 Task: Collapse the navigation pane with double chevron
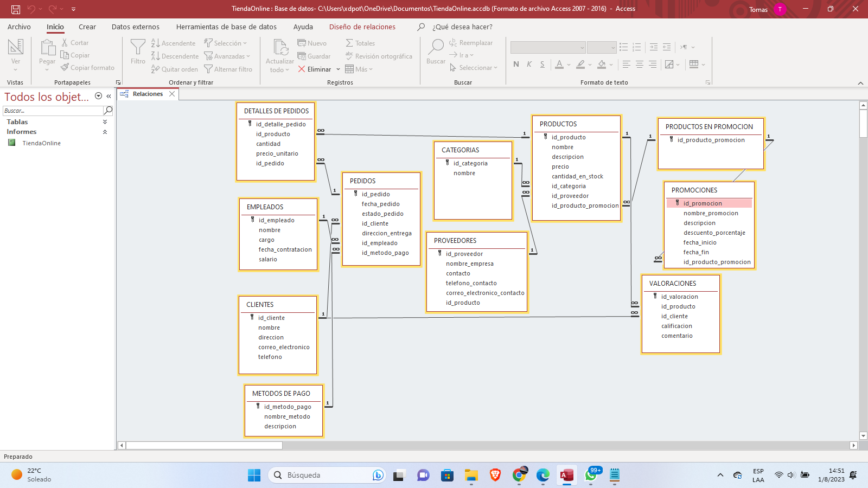pyautogui.click(x=108, y=96)
